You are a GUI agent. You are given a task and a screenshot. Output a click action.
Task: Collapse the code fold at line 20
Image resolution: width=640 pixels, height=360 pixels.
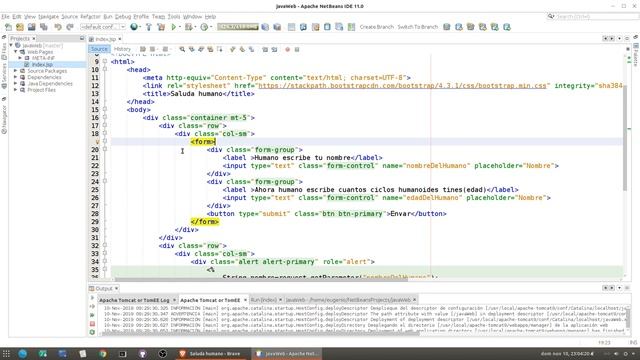click(105, 149)
